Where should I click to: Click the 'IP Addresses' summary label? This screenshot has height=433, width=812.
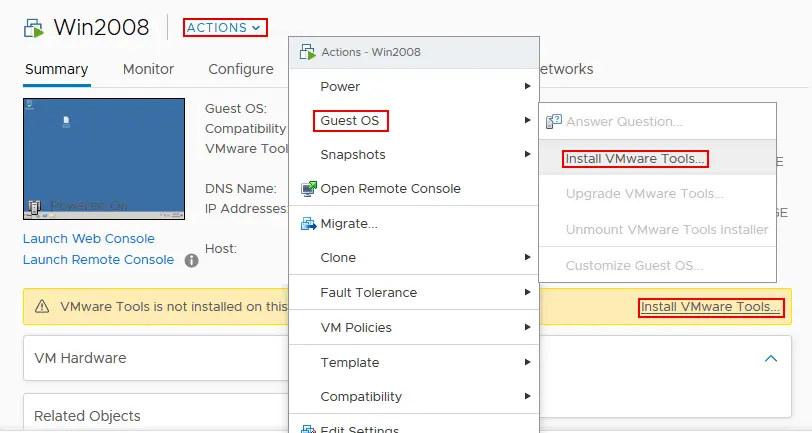point(246,209)
